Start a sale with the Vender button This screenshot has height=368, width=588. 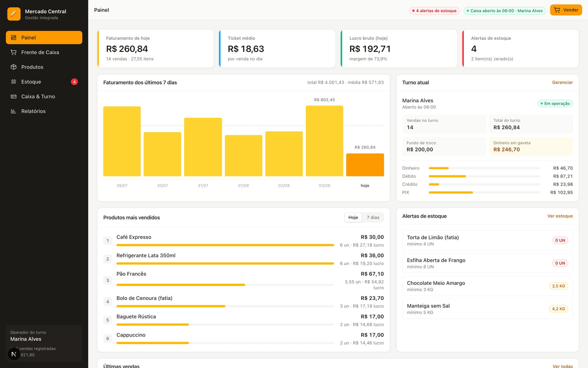point(566,10)
